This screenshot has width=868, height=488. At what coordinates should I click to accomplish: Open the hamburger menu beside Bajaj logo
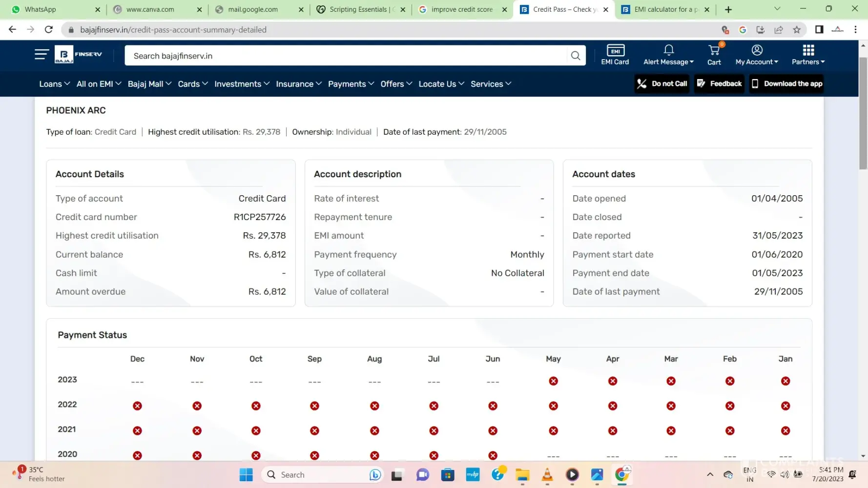pyautogui.click(x=41, y=55)
